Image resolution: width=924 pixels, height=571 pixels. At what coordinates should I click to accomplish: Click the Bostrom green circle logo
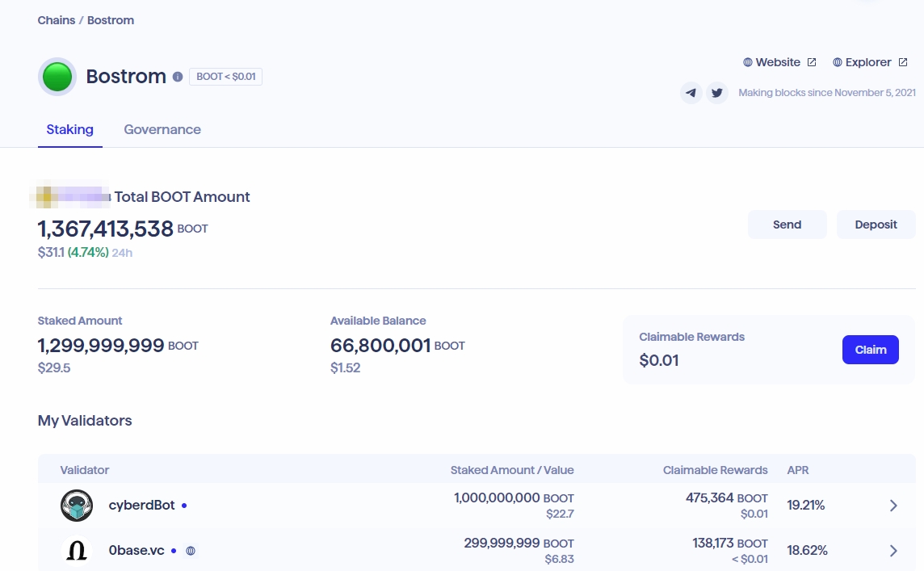57,77
